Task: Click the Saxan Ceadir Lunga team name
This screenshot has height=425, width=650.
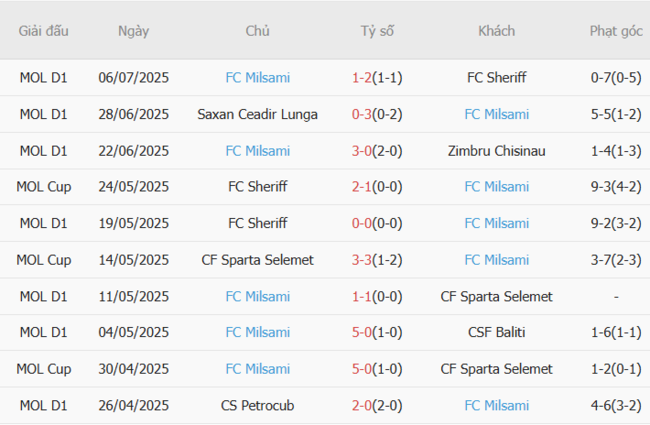Action: 258,114
